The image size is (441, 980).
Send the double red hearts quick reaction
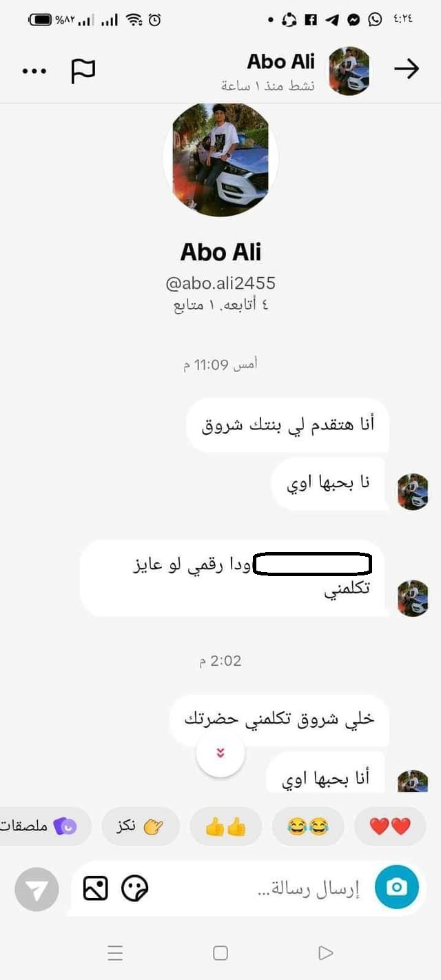[x=390, y=826]
